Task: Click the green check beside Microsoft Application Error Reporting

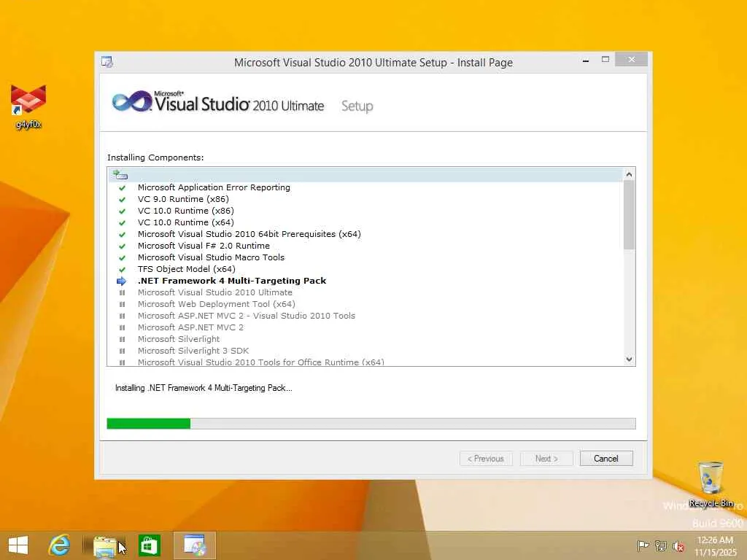Action: (x=122, y=187)
